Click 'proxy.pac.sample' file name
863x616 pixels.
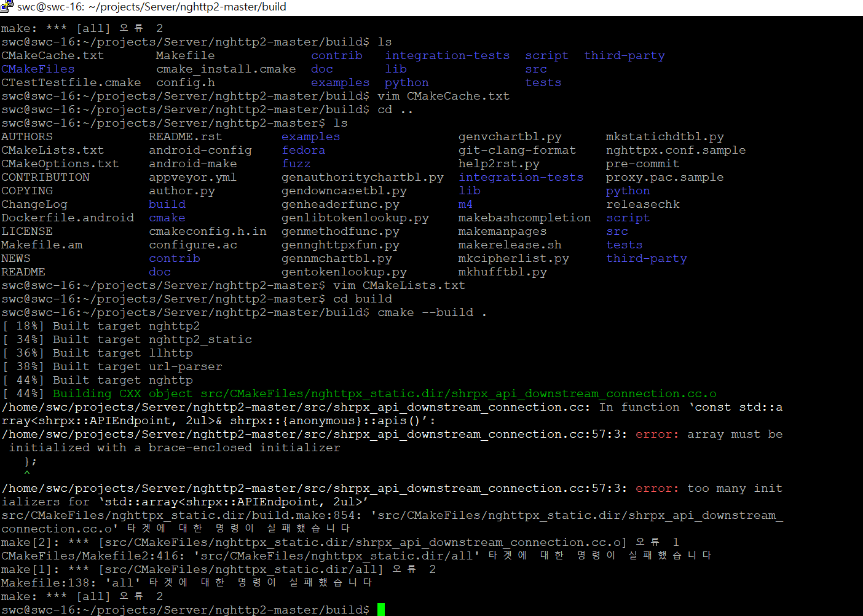665,177
